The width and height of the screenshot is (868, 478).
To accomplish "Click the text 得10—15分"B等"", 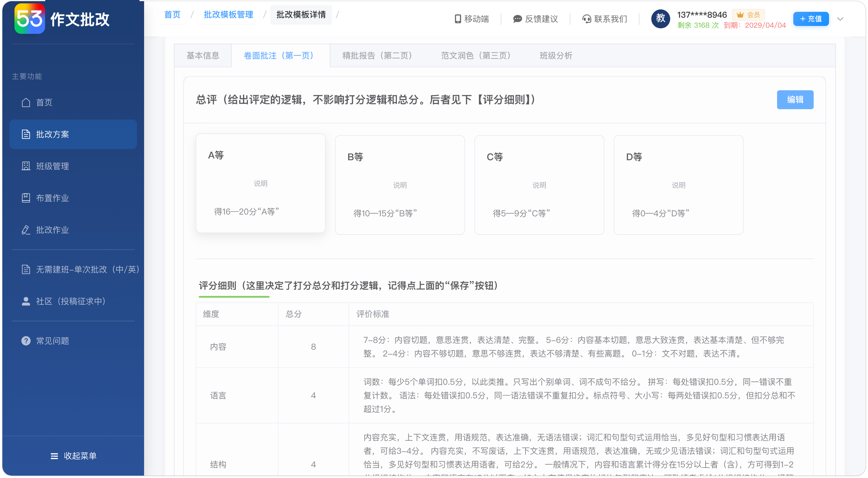I will point(385,213).
